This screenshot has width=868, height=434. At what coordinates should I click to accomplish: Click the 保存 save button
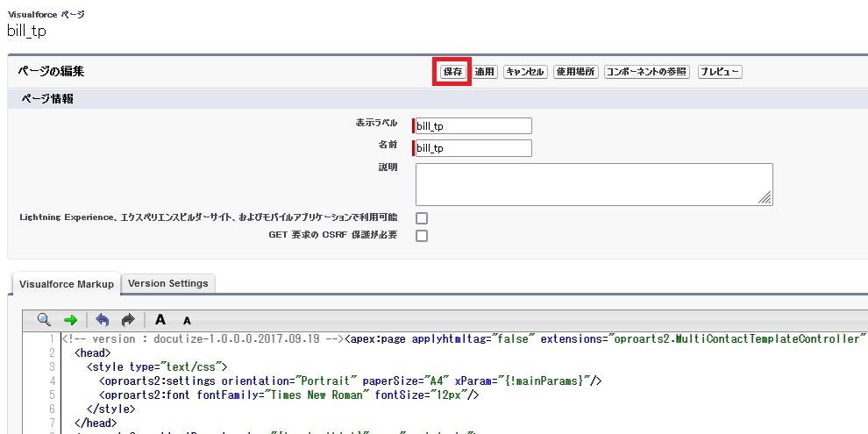point(452,72)
